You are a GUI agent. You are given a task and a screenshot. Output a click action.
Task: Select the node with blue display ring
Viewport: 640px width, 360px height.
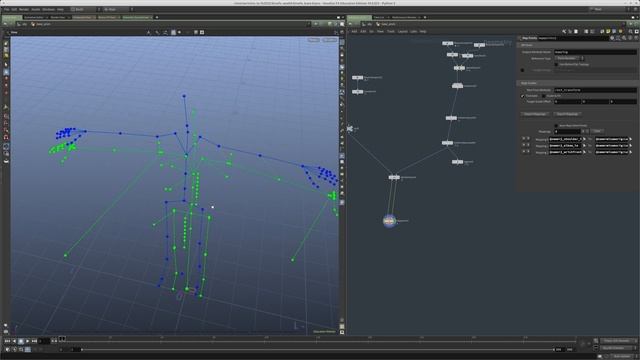point(389,221)
